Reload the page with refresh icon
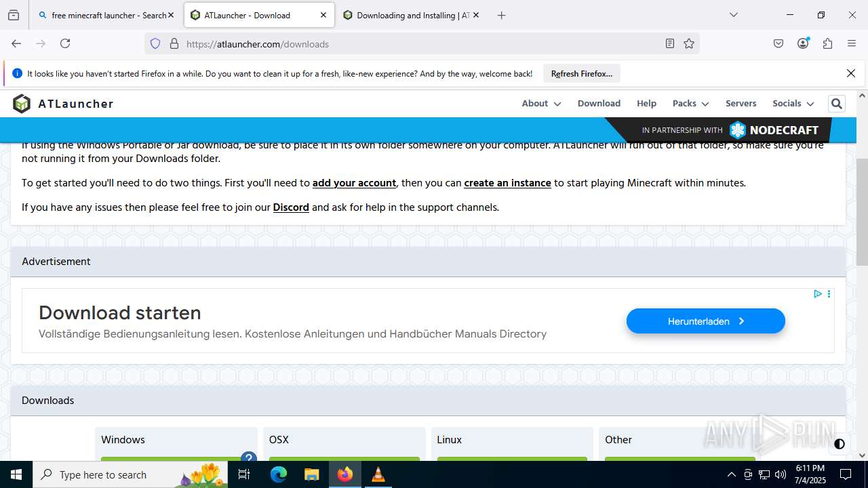Viewport: 868px width, 488px height. [x=65, y=43]
